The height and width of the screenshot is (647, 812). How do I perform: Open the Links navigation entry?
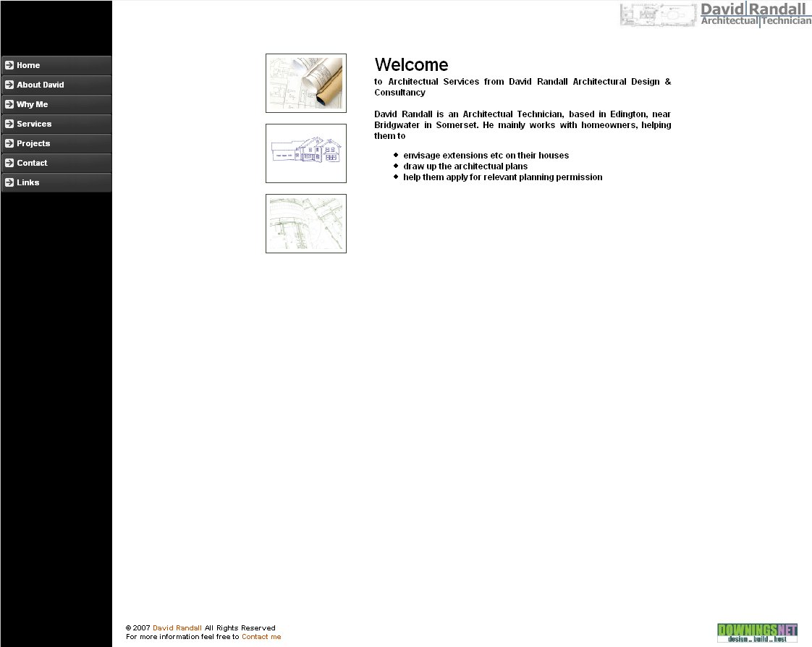(56, 182)
